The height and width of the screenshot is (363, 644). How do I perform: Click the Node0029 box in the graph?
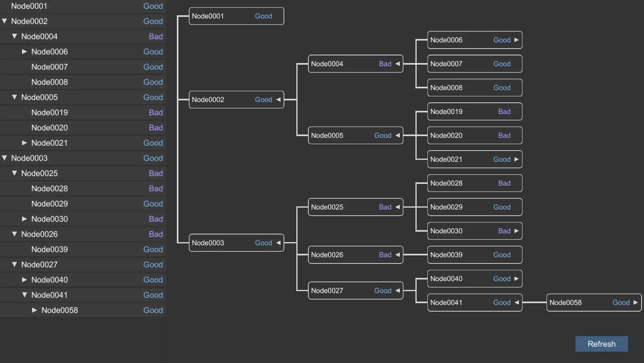pos(475,207)
